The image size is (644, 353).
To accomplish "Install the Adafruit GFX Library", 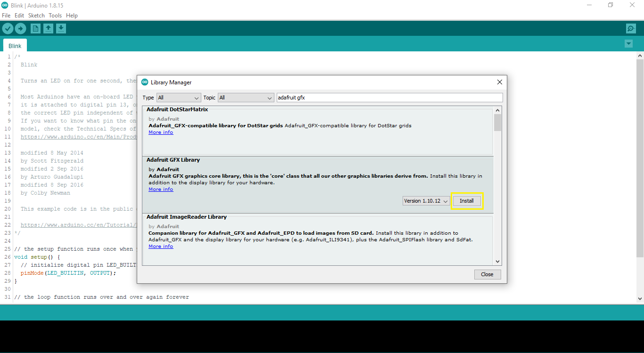I will (x=467, y=201).
